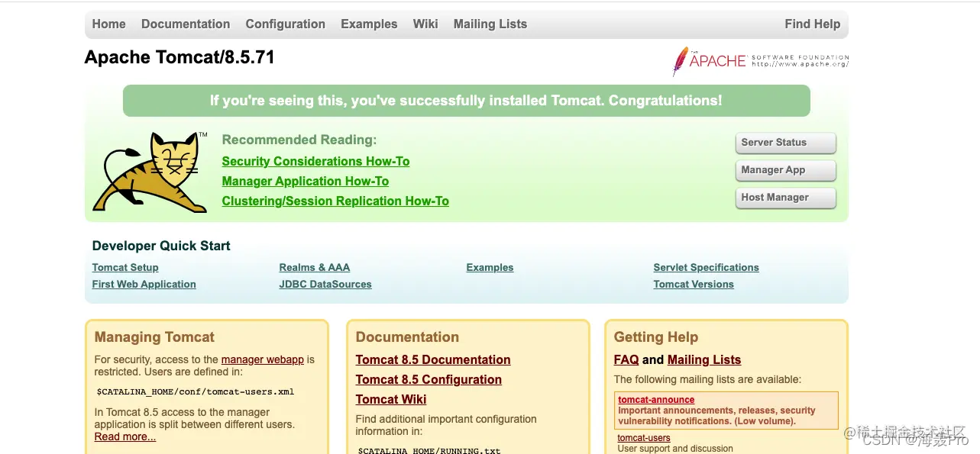
Task: Open the tomcat-users mailing list link
Action: click(x=644, y=438)
